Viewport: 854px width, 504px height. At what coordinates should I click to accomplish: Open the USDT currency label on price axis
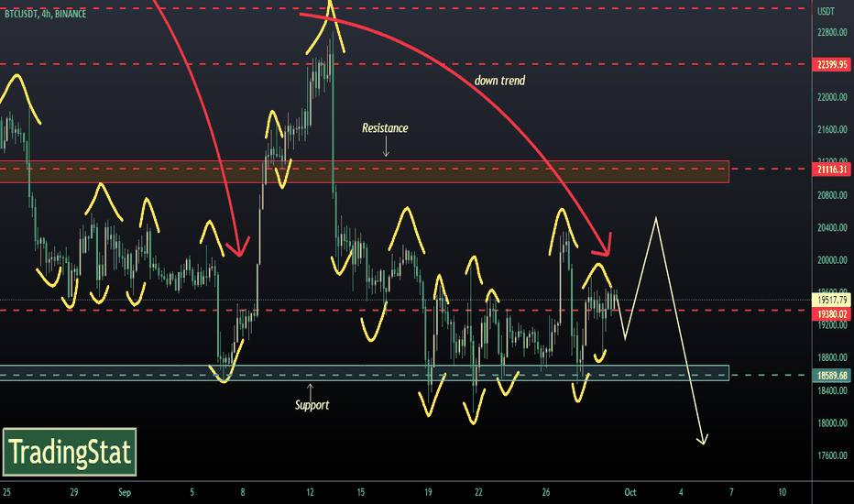coord(826,11)
